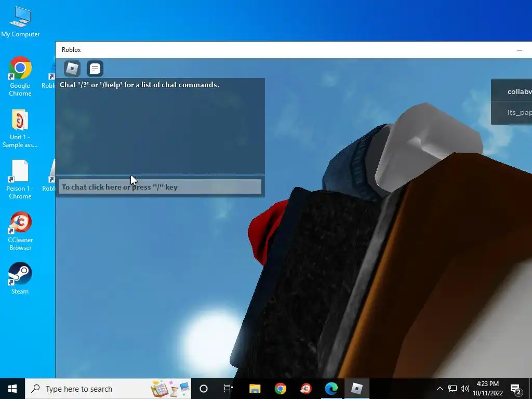Click the taskbar search box
The height and width of the screenshot is (399, 532).
(108, 389)
